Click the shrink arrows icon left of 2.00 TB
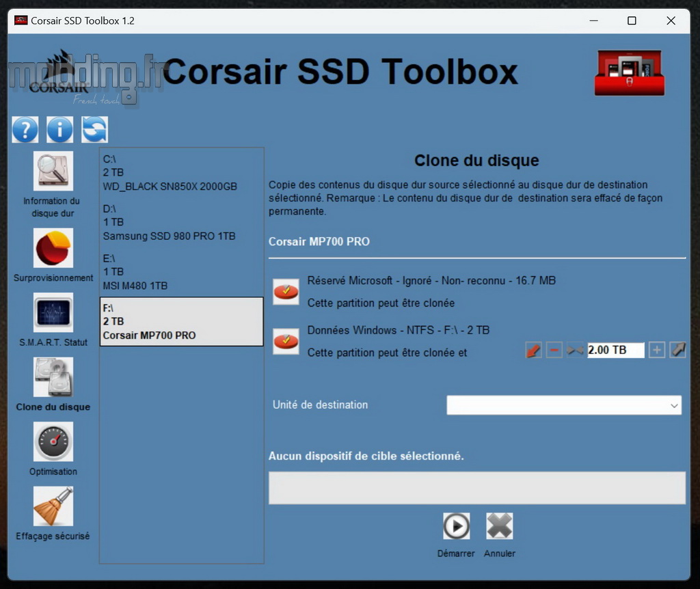Screen dimensions: 700x589 point(575,350)
